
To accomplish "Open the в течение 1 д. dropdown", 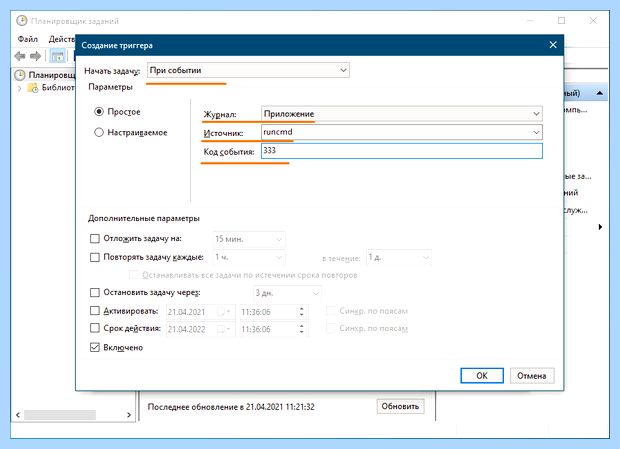I will pyautogui.click(x=399, y=257).
